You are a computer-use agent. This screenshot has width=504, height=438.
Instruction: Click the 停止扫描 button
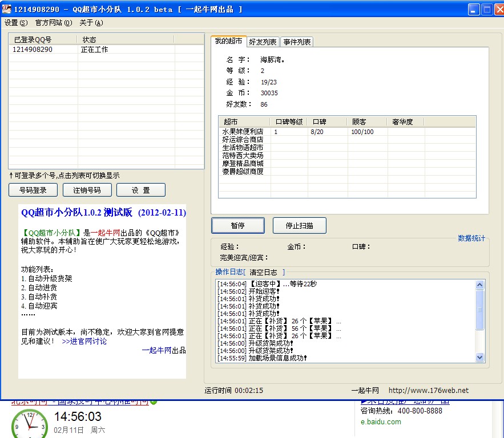[x=299, y=226]
